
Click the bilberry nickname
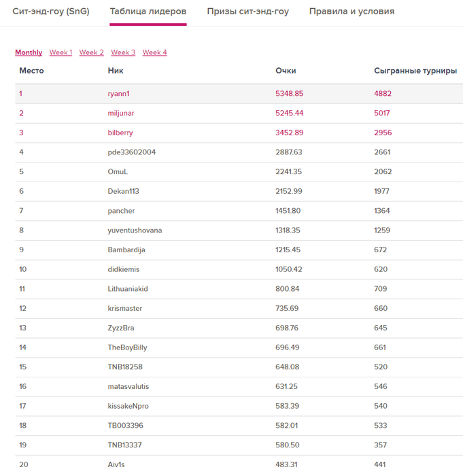pyautogui.click(x=120, y=133)
